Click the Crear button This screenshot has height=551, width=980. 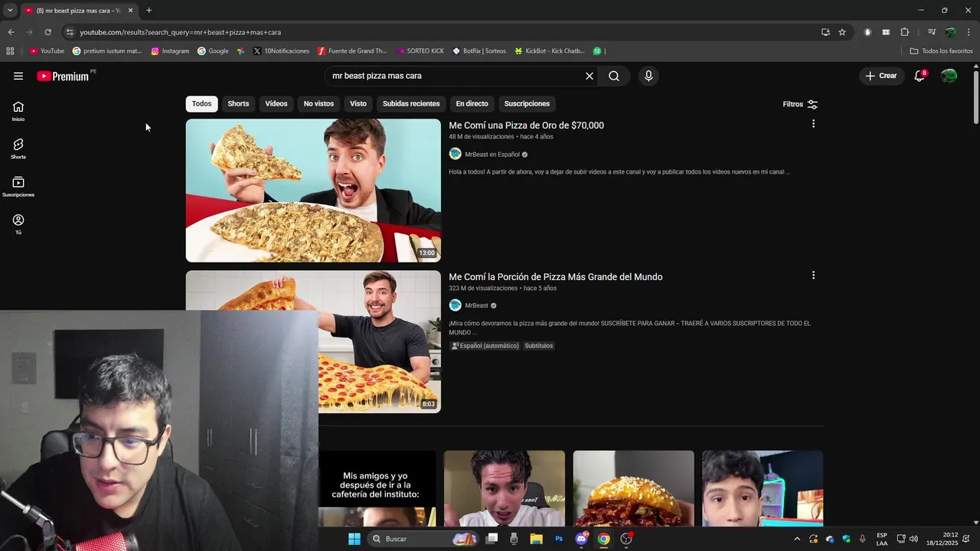[880, 76]
